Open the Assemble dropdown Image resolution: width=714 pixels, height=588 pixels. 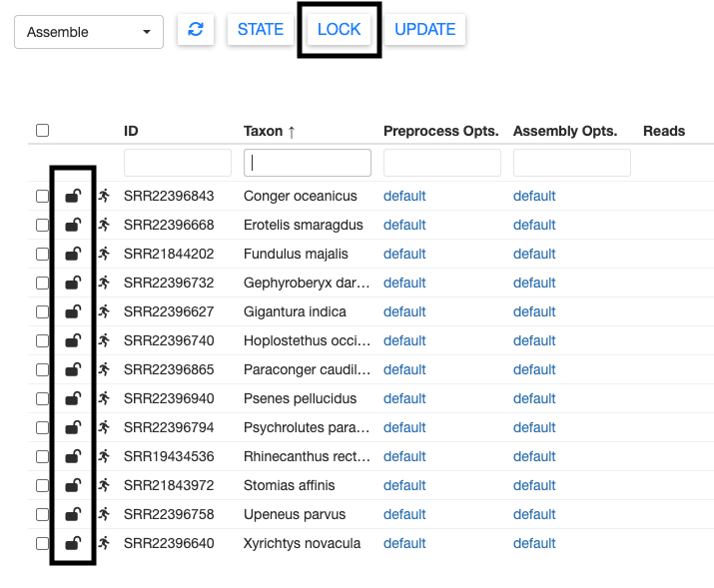click(89, 32)
